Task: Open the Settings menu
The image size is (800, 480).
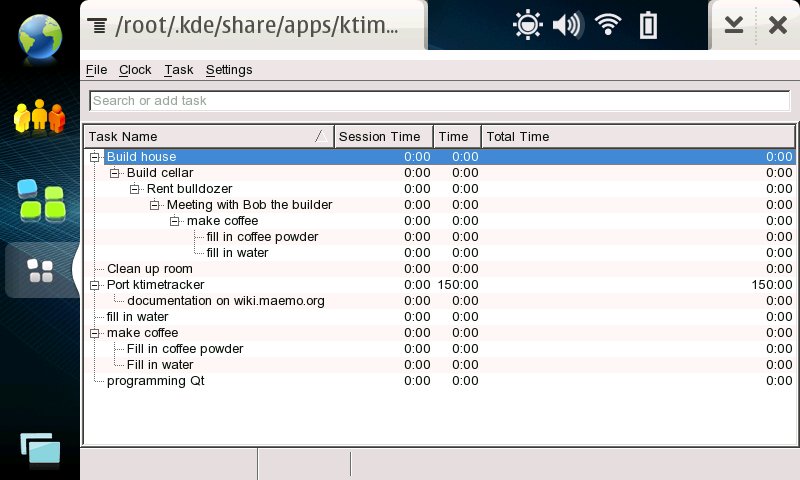Action: point(229,70)
